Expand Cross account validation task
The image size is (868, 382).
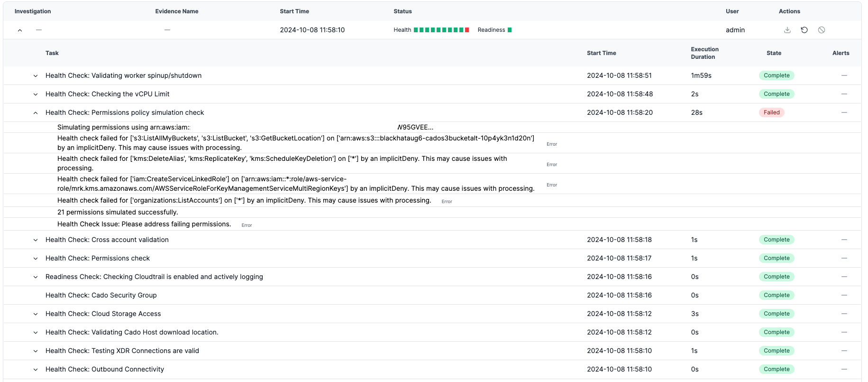click(36, 240)
